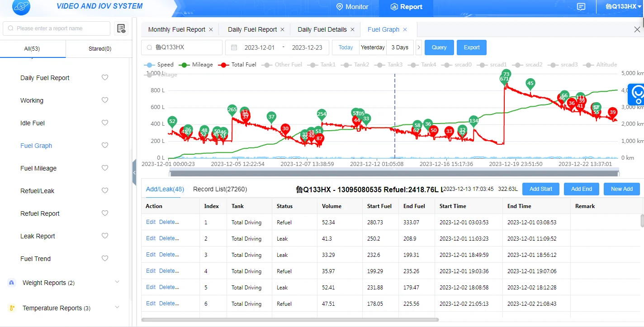Viewport: 644px width, 327px height.
Task: Open the end date 2023-12-23 picker
Action: (307, 47)
